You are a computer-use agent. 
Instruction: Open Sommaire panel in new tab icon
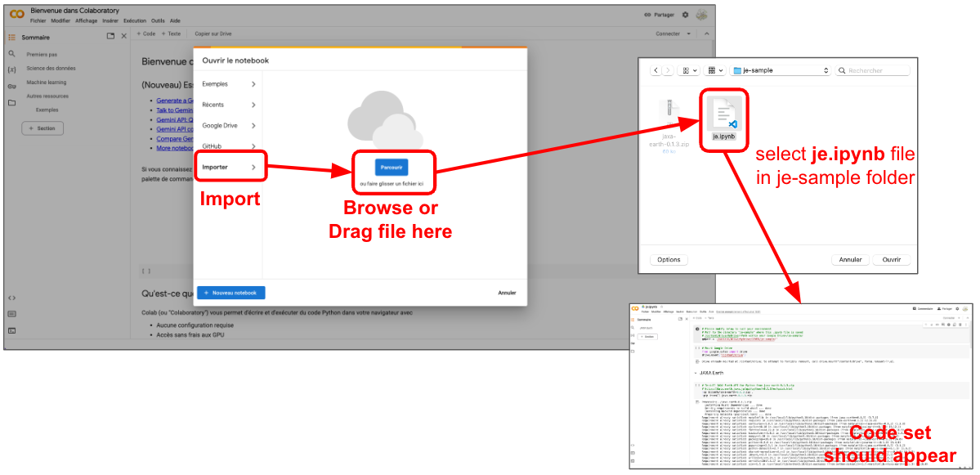click(110, 36)
